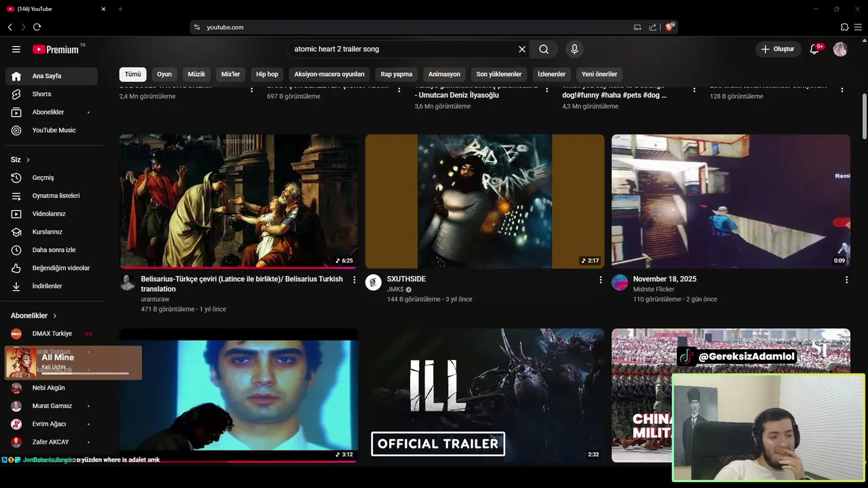The height and width of the screenshot is (488, 868).
Task: Select the Yeni öneriler filter chip
Action: pos(599,75)
